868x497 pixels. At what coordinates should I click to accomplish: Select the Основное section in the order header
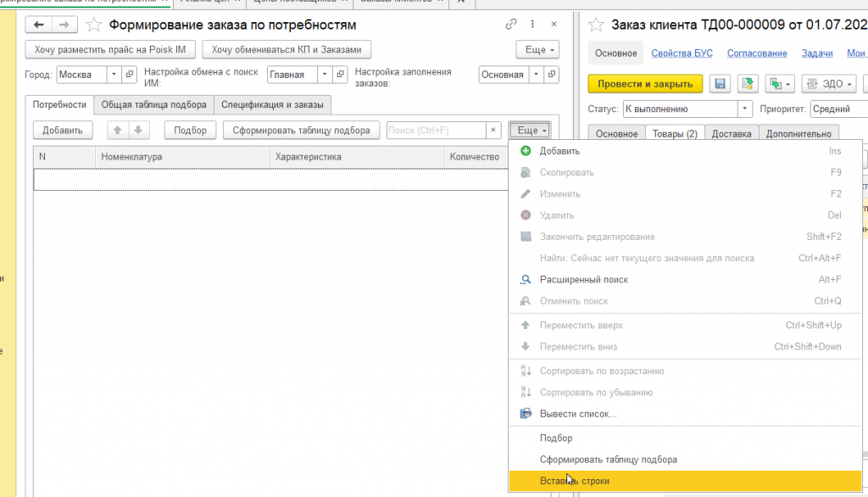click(x=615, y=53)
